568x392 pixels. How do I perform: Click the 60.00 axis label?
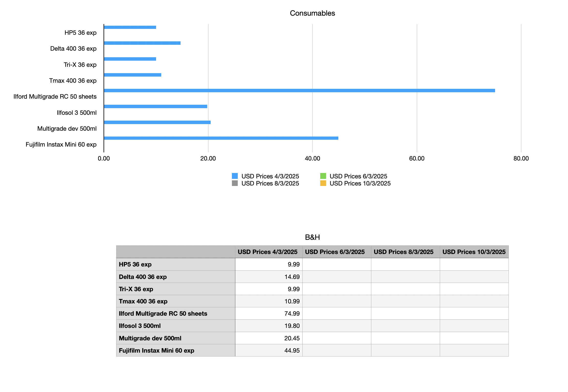[417, 158]
